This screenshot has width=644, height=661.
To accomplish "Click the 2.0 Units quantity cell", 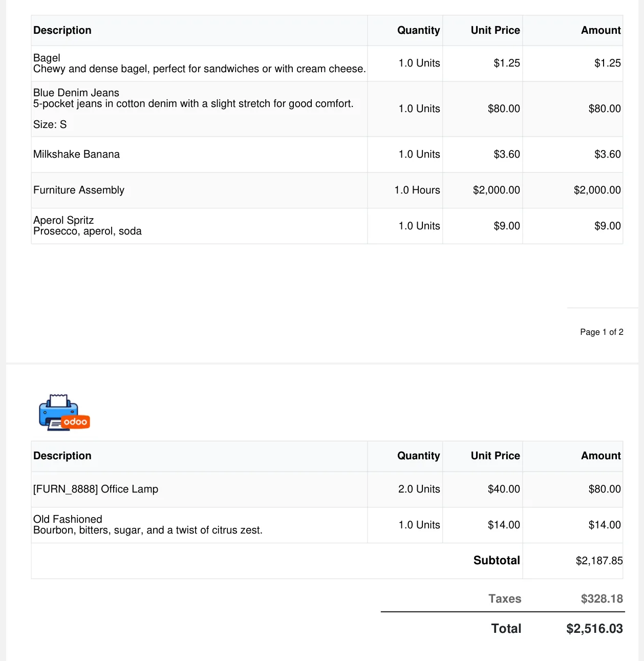I will (419, 489).
